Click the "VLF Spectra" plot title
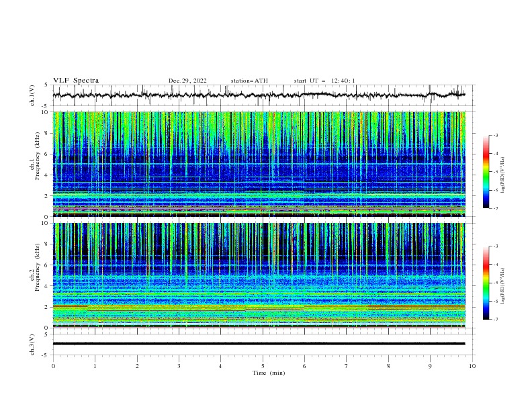532x411 pixels. [76, 81]
